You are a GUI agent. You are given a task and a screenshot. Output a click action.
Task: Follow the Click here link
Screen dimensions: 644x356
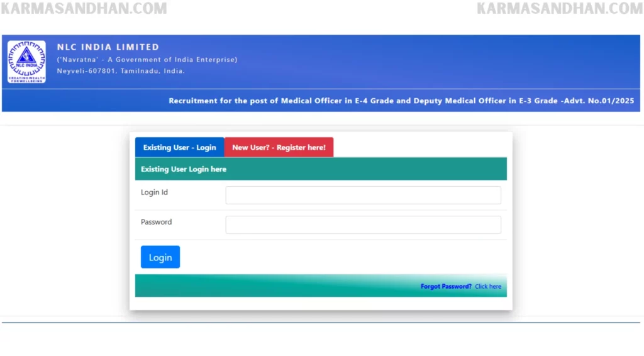[x=488, y=286]
